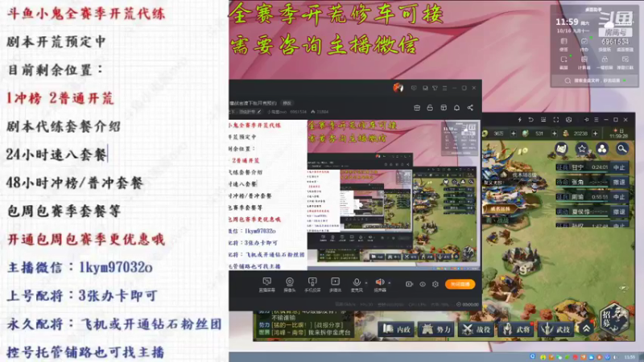Open screen capture source in streaming tool
644x362 pixels.
tap(266, 284)
